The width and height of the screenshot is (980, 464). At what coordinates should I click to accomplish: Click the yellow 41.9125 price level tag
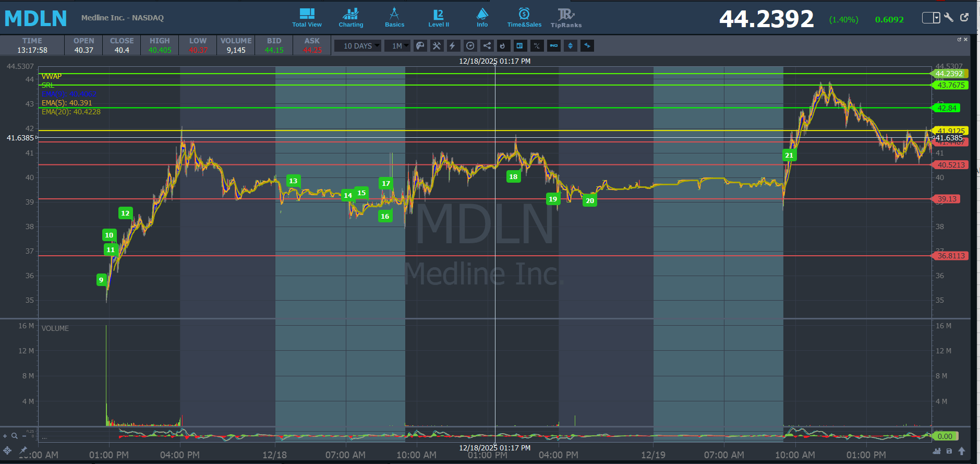[x=950, y=130]
